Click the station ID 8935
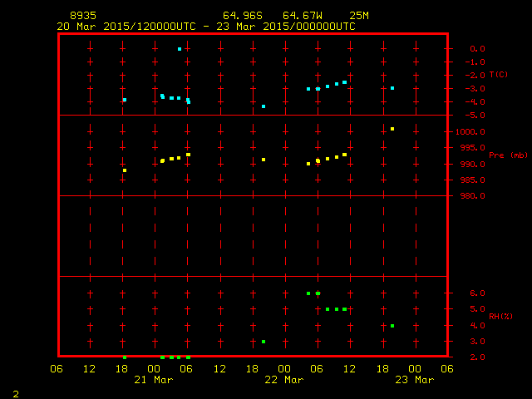The width and height of the screenshot is (532, 399). (83, 16)
